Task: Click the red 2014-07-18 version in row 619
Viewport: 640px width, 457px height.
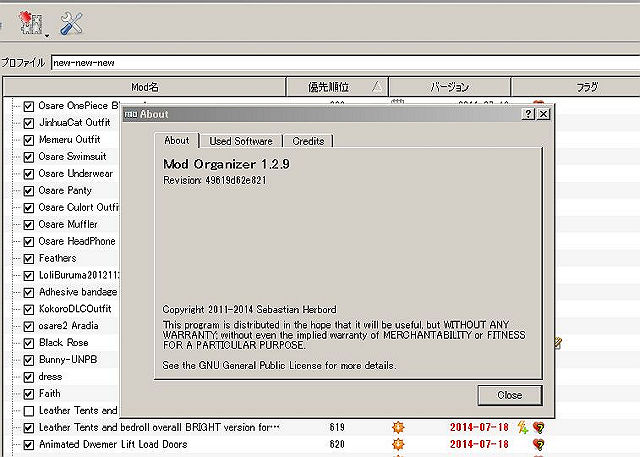Action: pyautogui.click(x=479, y=427)
